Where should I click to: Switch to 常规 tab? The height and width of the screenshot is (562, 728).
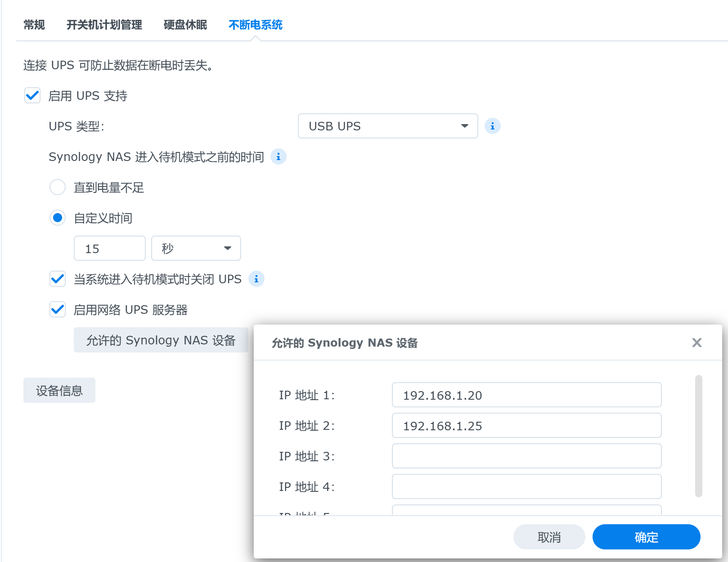[x=34, y=25]
